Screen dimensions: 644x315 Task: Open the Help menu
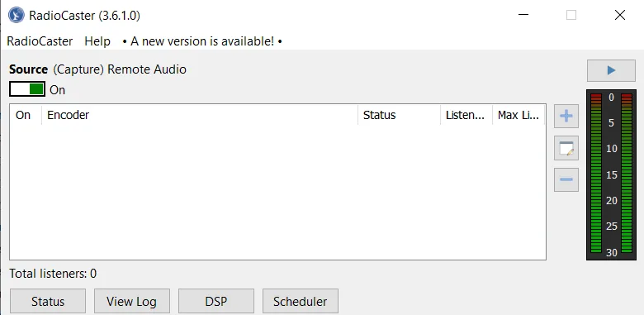(x=97, y=41)
